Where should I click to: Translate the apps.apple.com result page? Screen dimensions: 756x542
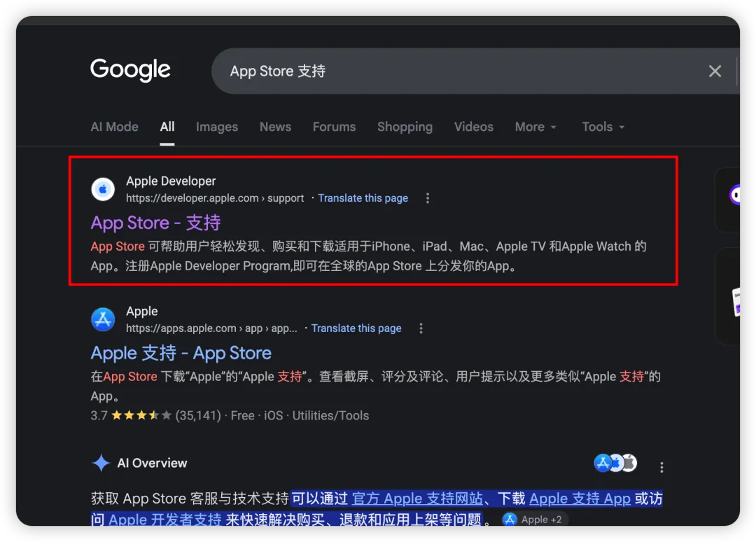[356, 328]
